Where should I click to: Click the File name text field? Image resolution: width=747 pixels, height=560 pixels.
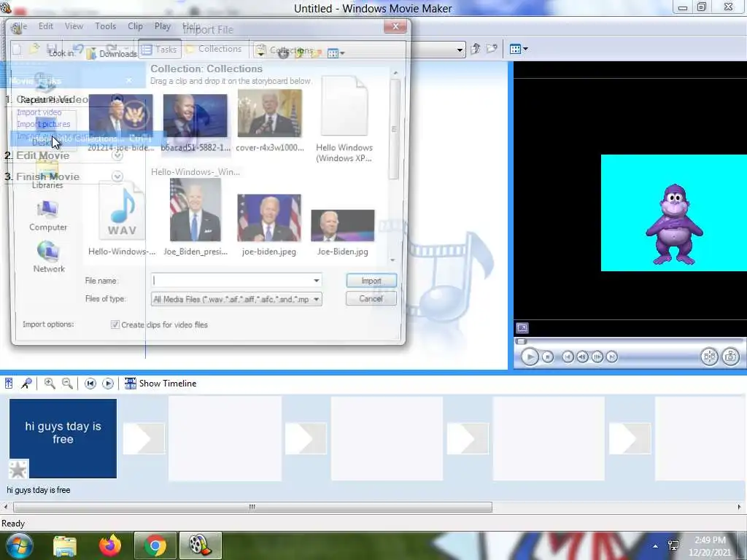[231, 281]
